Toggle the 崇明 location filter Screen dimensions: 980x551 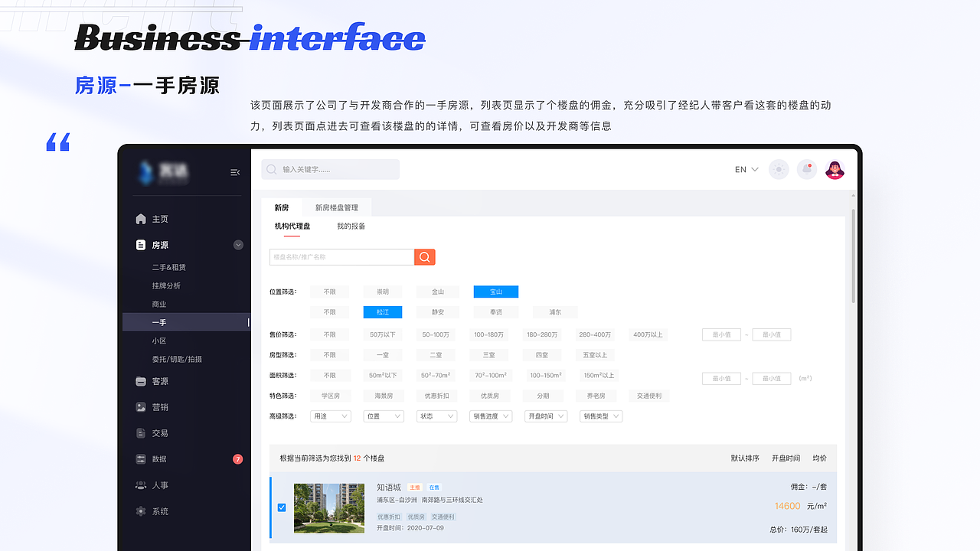[x=383, y=292]
